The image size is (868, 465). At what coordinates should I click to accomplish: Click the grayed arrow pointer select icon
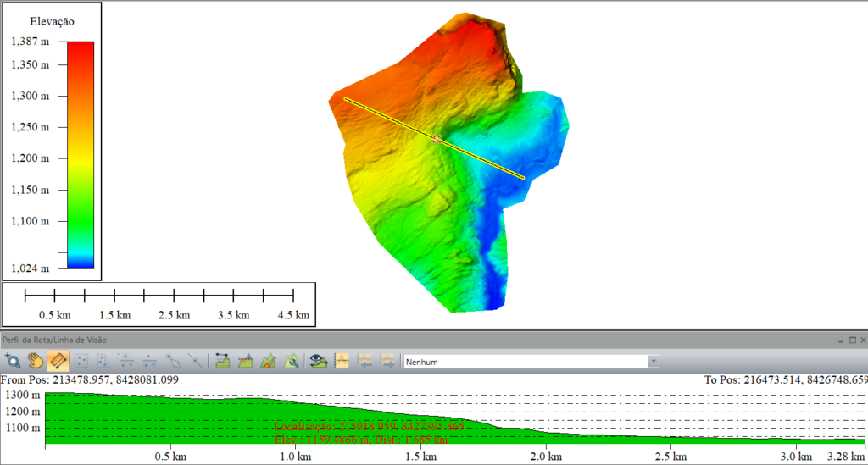(173, 362)
